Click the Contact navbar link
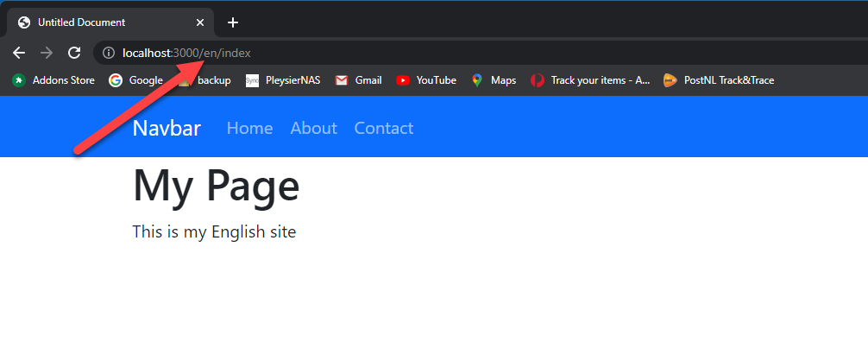Screen dimensions: 868x342 [x=384, y=128]
